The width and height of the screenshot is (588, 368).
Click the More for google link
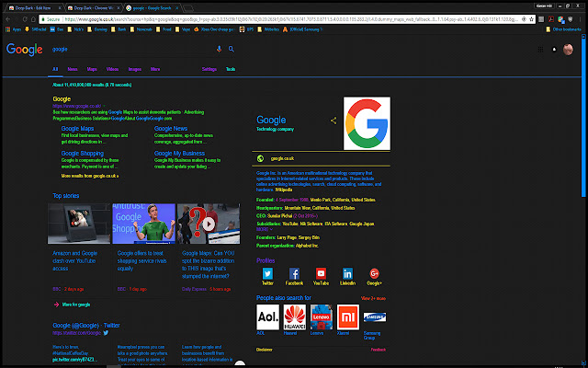[75, 304]
